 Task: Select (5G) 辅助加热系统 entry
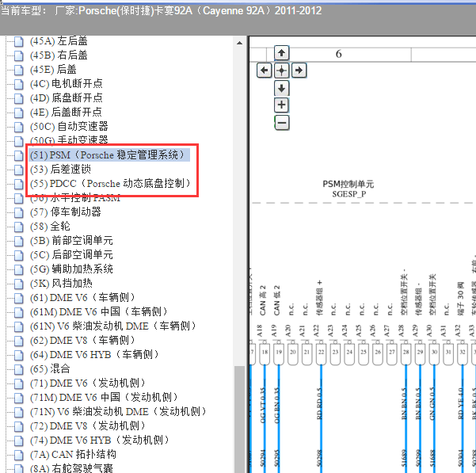71,269
